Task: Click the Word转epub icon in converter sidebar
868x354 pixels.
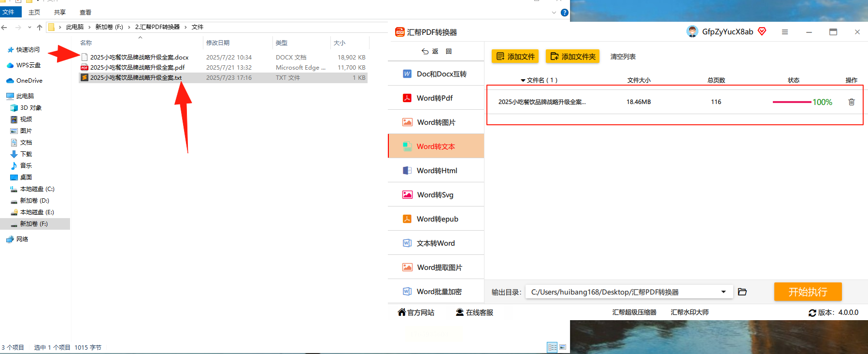Action: 407,219
